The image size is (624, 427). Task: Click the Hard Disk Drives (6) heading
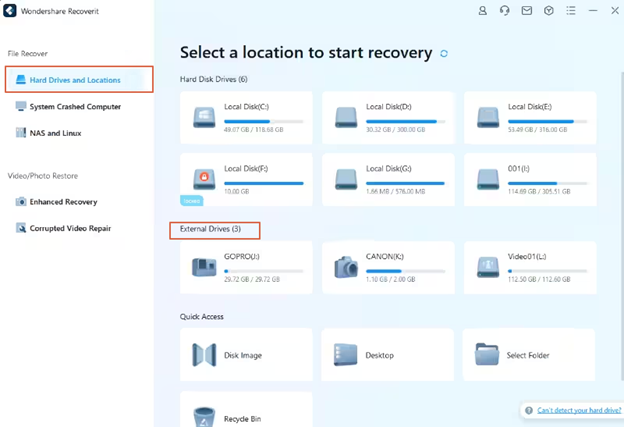(x=213, y=79)
